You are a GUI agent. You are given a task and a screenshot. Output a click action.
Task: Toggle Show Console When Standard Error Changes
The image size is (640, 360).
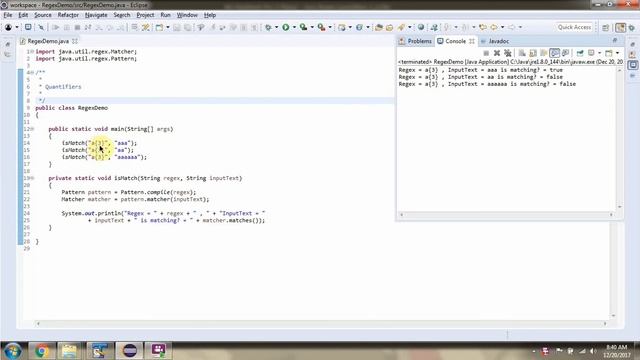point(565,53)
